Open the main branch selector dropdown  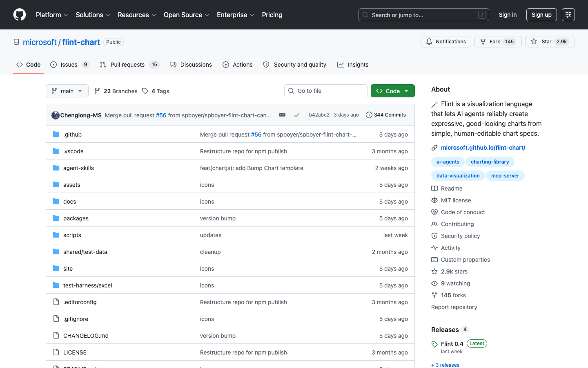click(x=67, y=91)
